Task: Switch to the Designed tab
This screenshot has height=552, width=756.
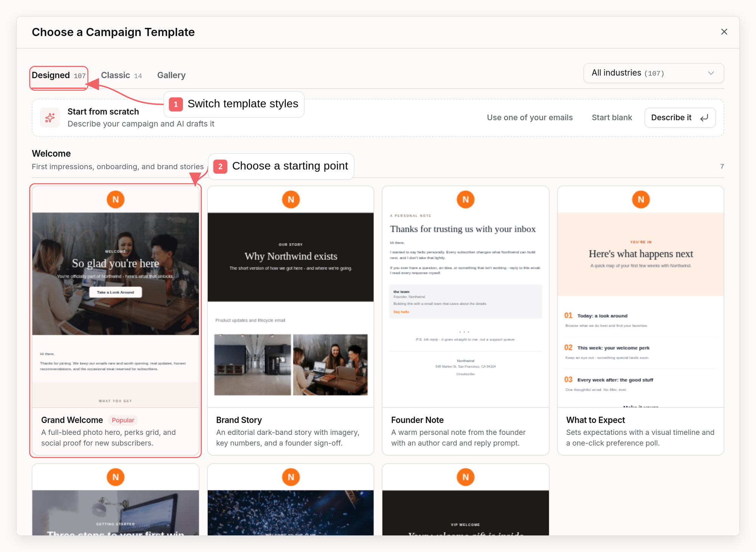Action: (59, 75)
